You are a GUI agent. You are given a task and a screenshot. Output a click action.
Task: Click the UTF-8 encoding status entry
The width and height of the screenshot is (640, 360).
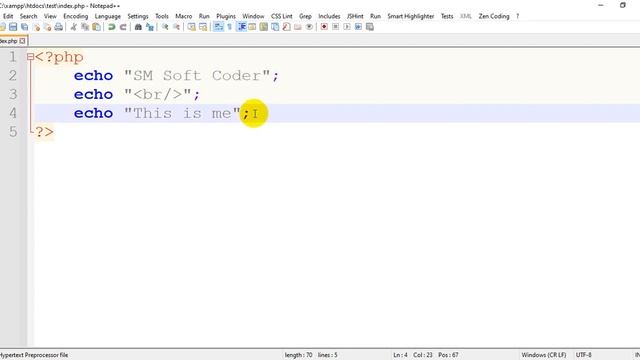click(584, 355)
